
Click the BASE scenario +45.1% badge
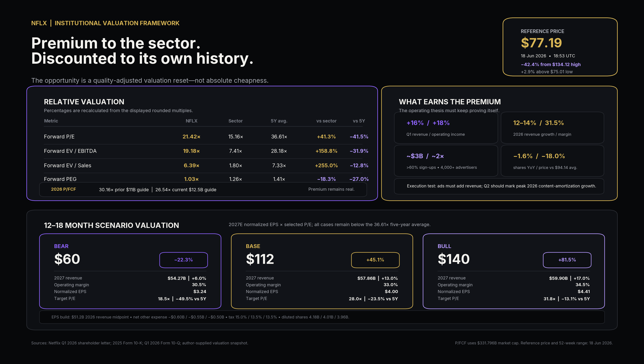point(375,260)
